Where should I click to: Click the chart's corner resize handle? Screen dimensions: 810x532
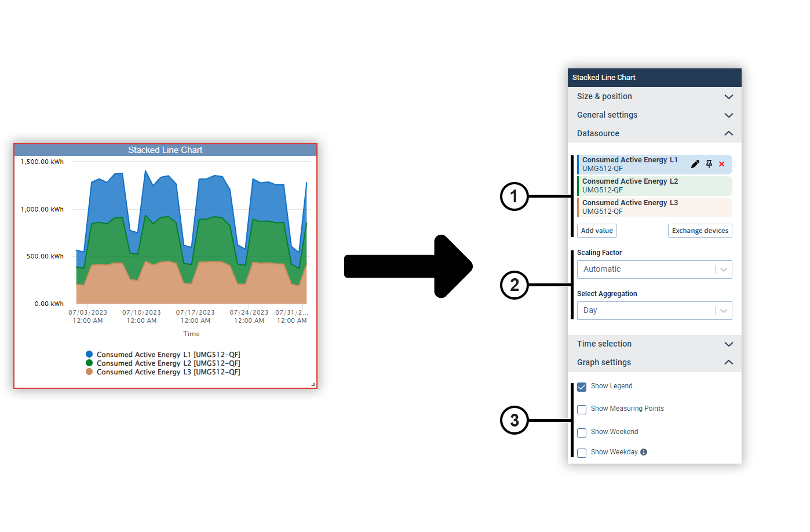coord(312,384)
